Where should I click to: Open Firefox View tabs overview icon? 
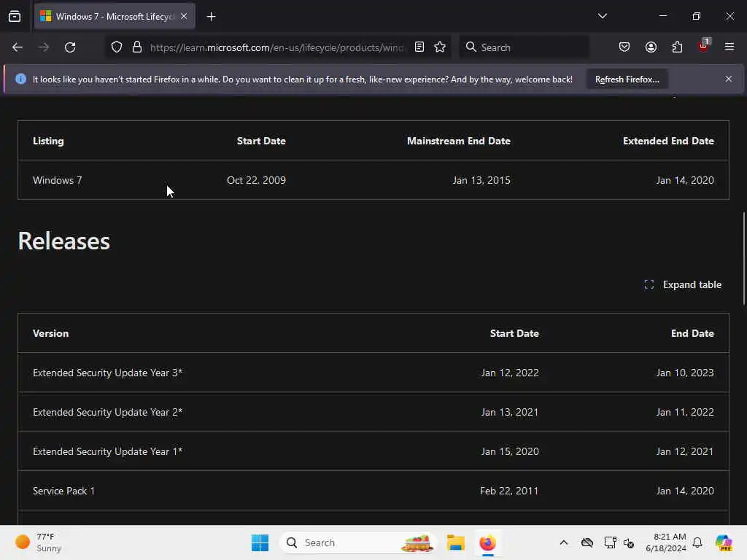15,16
